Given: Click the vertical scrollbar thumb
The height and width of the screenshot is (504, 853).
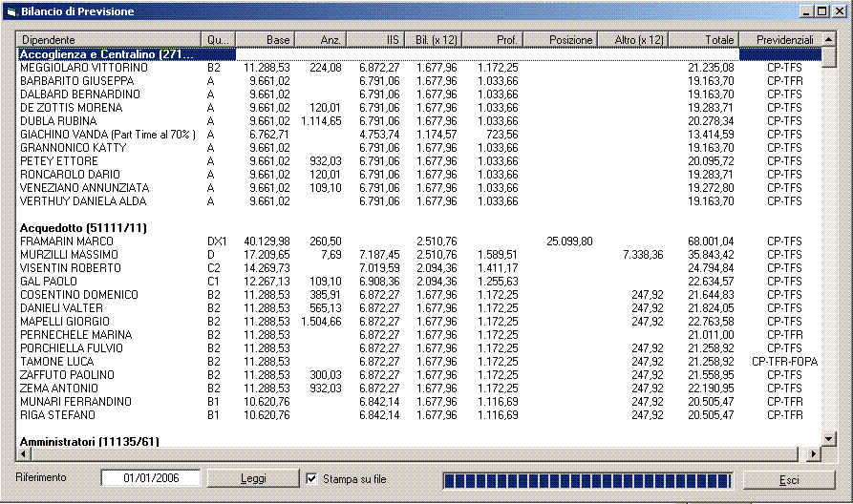Looking at the screenshot, I should pos(828,57).
